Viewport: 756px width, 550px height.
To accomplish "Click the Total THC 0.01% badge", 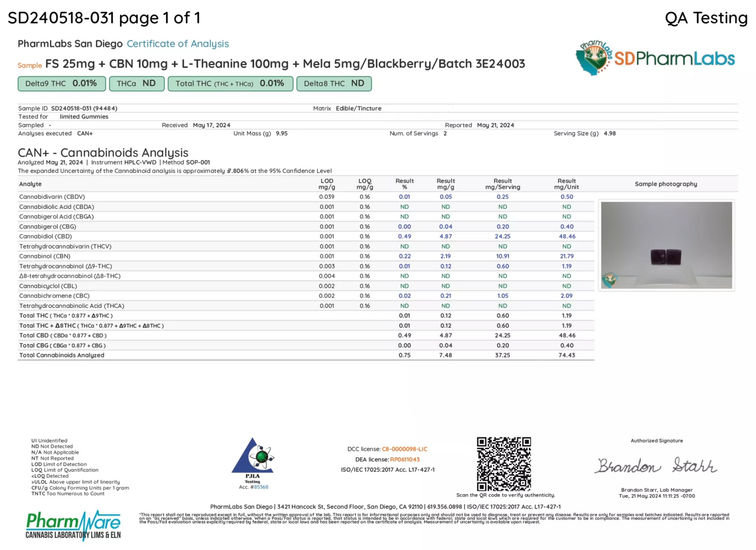I will click(x=230, y=84).
